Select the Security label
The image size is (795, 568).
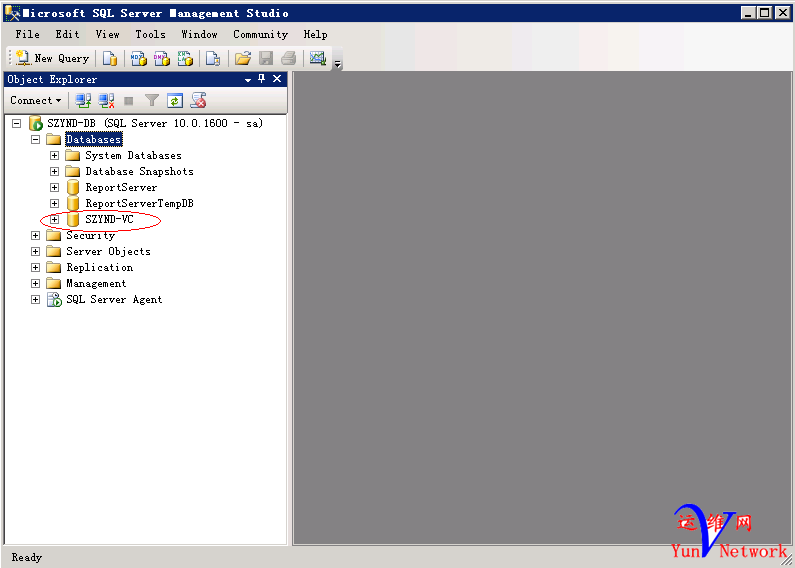91,235
